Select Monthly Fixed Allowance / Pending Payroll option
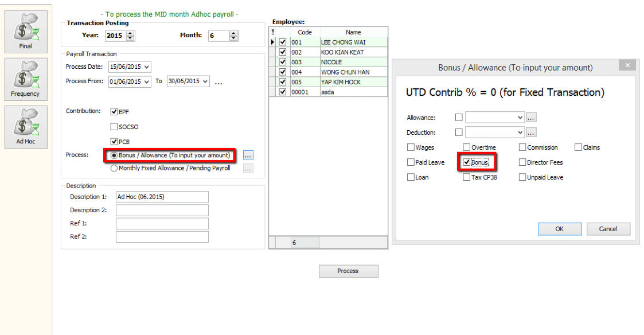The image size is (644, 335). (114, 169)
